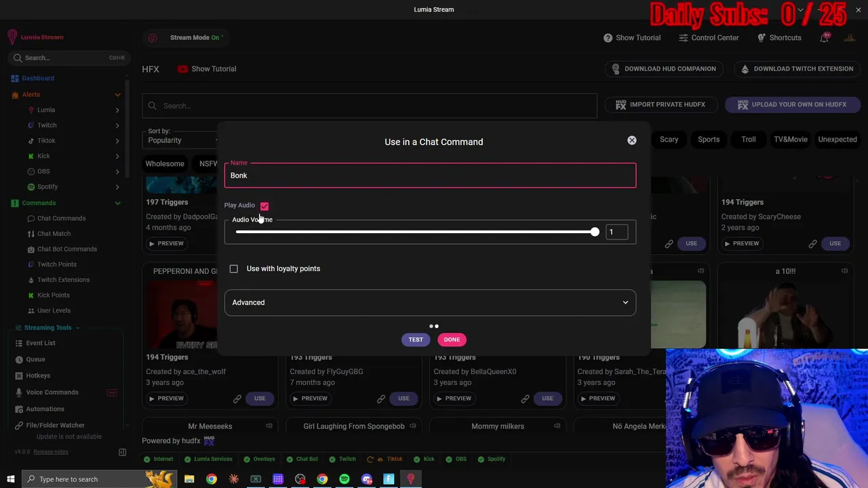Viewport: 868px width, 488px height.
Task: Click Download Twitch Extension button
Action: [x=796, y=69]
